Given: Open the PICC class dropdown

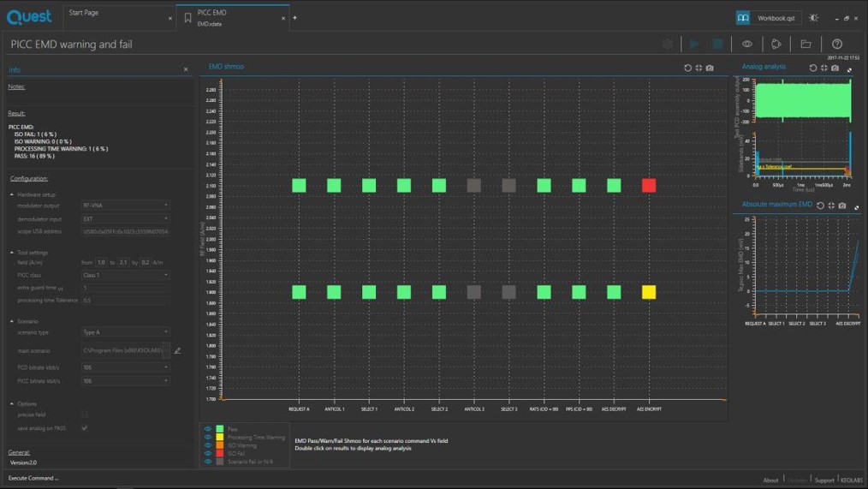Looking at the screenshot, I should point(125,275).
